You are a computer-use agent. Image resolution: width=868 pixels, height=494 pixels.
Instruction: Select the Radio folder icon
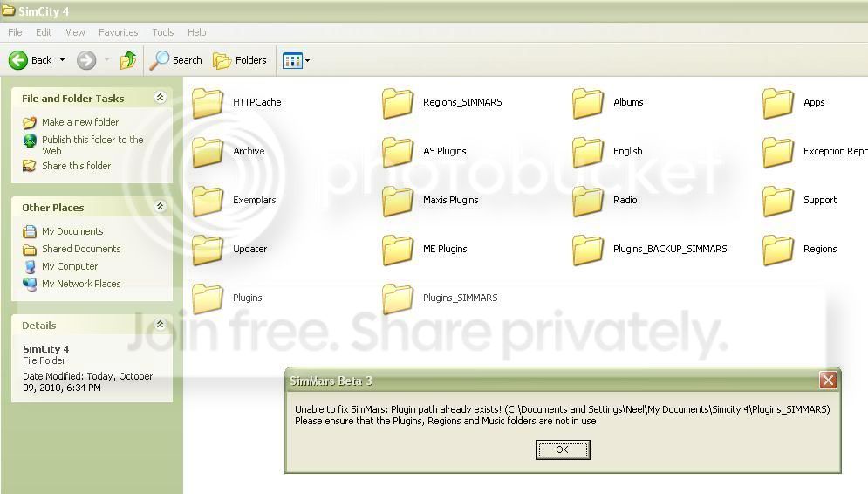pos(588,201)
